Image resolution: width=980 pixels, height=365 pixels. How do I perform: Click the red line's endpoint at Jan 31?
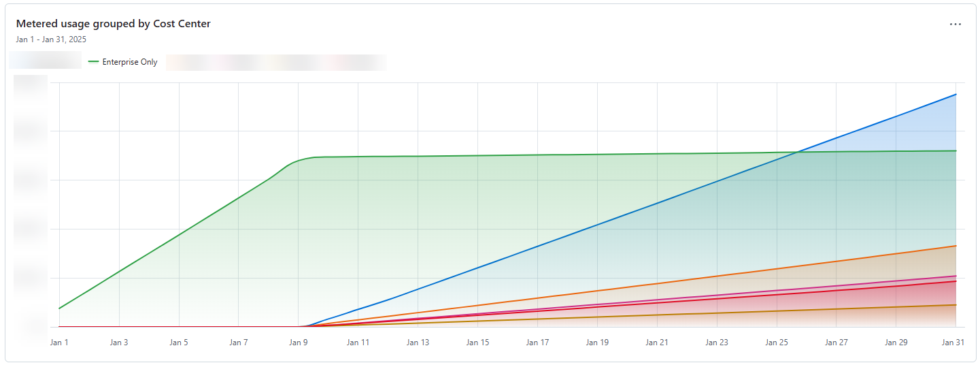(956, 281)
